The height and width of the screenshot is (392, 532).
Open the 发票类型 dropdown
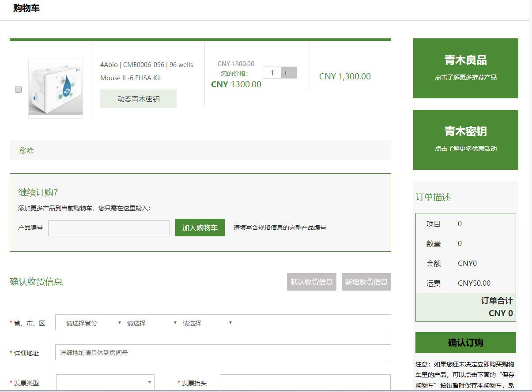click(105, 382)
